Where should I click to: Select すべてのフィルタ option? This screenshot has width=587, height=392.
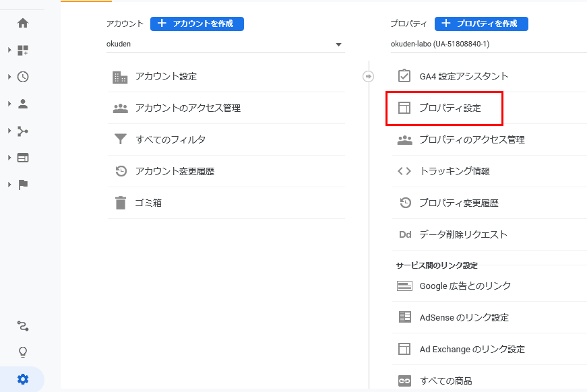pos(170,140)
